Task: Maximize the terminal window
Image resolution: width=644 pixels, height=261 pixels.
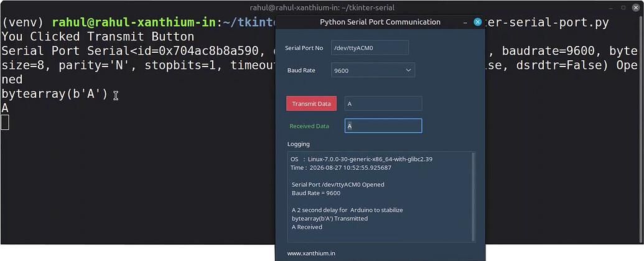Action: 623,7
